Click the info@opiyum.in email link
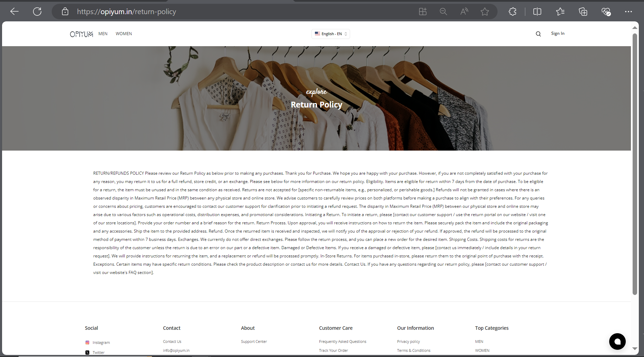The height and width of the screenshot is (357, 644). (176, 350)
